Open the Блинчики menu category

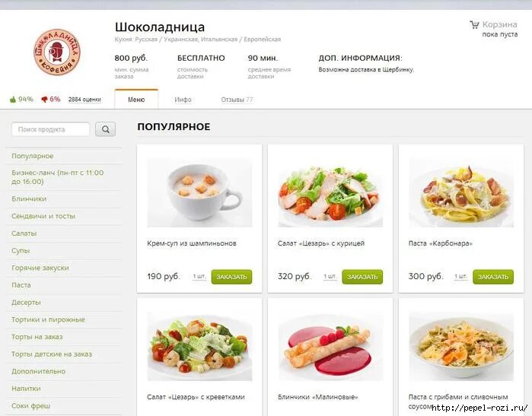pos(29,199)
